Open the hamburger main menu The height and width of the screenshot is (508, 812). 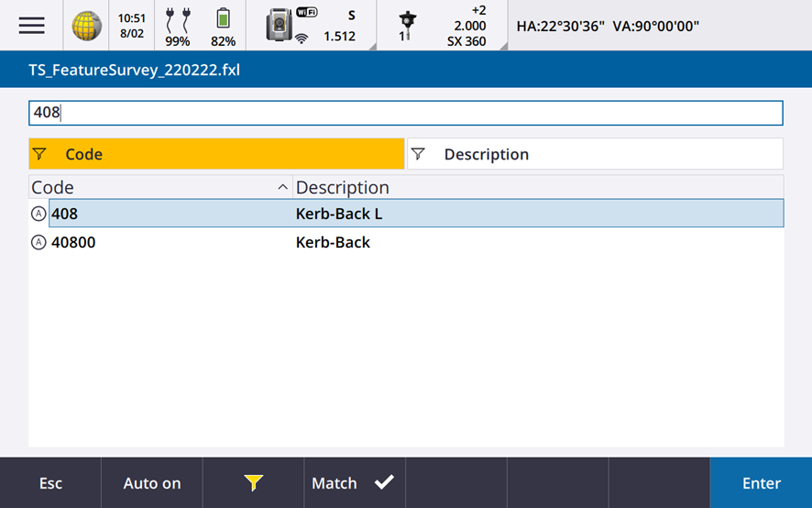(x=31, y=26)
